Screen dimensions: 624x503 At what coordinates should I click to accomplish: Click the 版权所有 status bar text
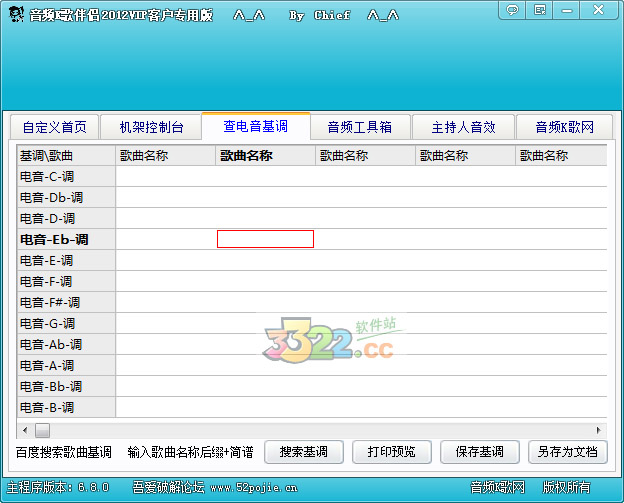567,487
